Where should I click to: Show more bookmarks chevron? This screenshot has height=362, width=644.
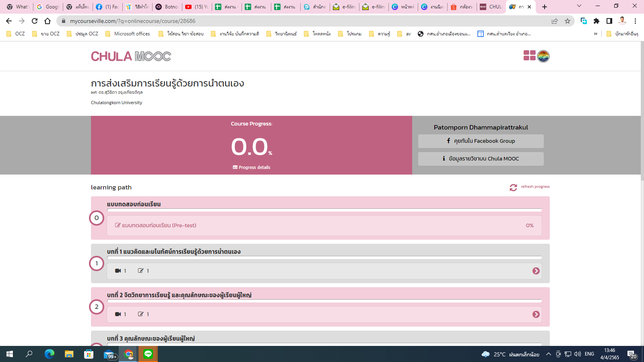click(x=596, y=34)
